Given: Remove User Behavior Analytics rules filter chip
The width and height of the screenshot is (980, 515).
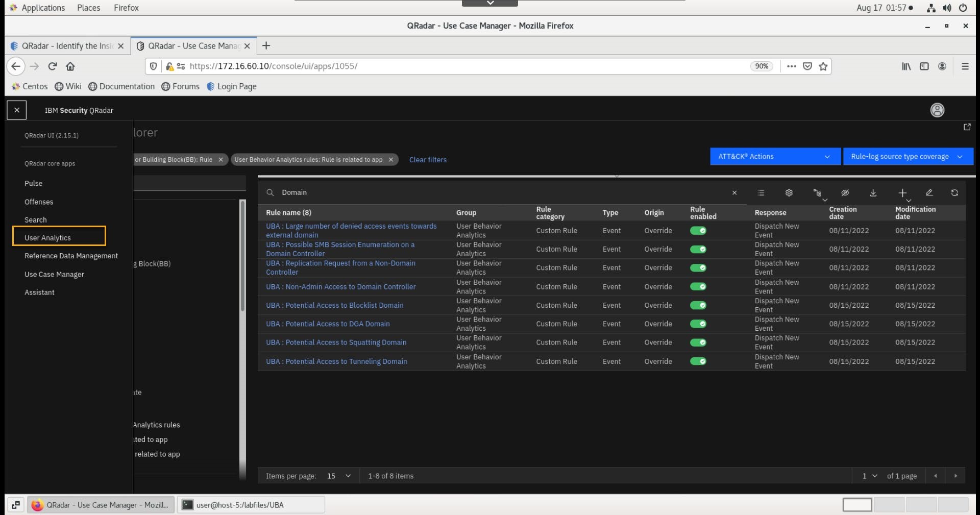Looking at the screenshot, I should tap(391, 160).
